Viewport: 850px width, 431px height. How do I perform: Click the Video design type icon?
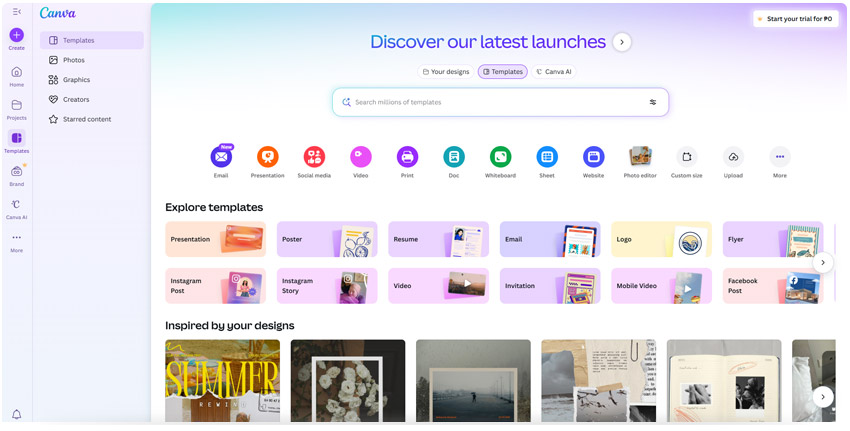[x=360, y=157]
